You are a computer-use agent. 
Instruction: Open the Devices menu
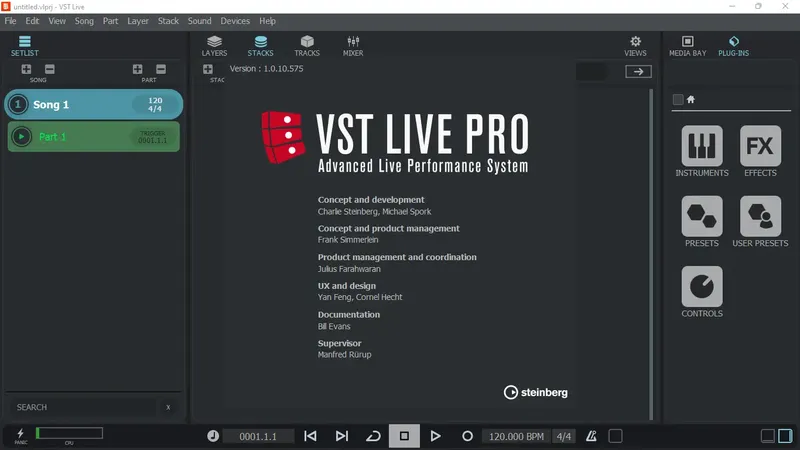pyautogui.click(x=235, y=21)
